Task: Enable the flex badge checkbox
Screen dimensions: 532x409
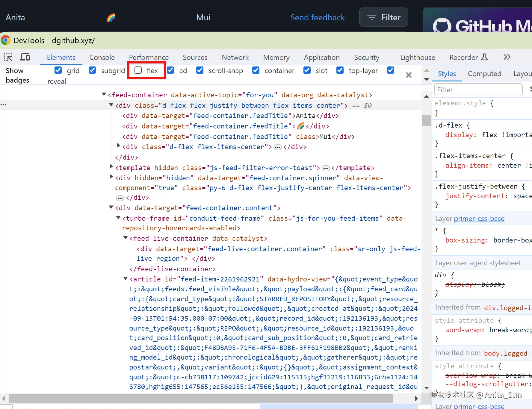Action: (138, 70)
